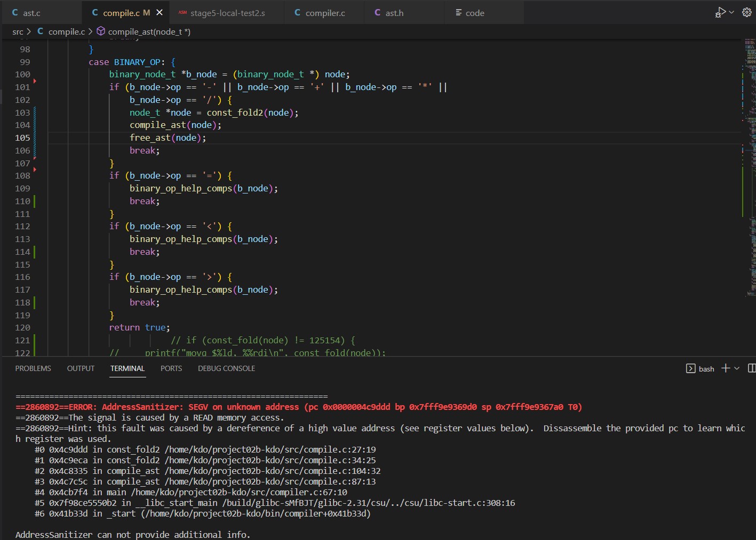
Task: Click the bash terminal shell icon
Action: [x=690, y=368]
